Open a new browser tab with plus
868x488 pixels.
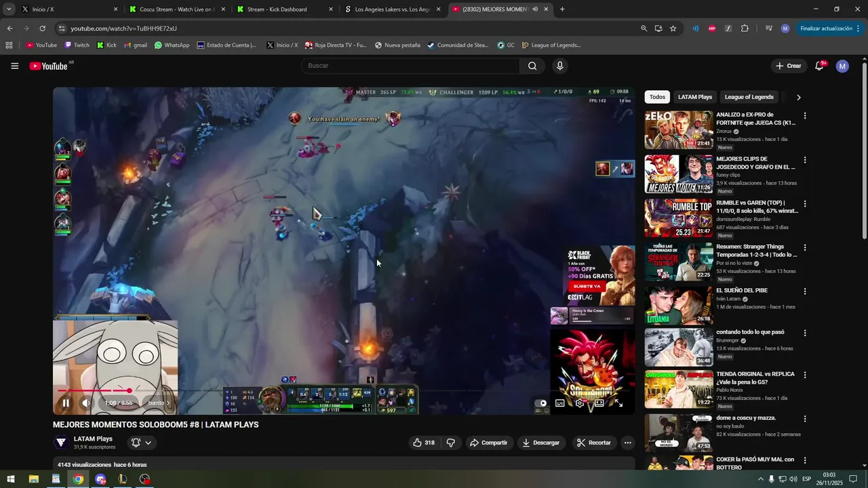tap(562, 9)
